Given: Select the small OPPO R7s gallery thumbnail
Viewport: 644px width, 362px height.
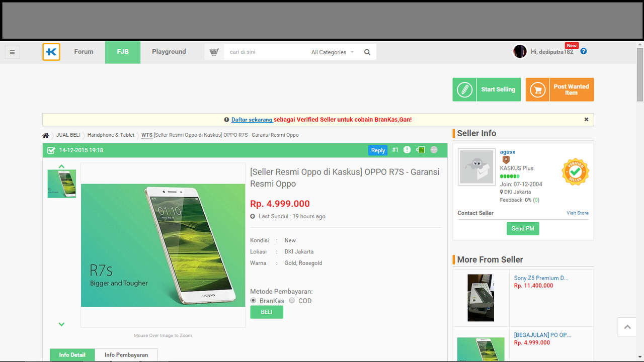Looking at the screenshot, I should pyautogui.click(x=61, y=184).
